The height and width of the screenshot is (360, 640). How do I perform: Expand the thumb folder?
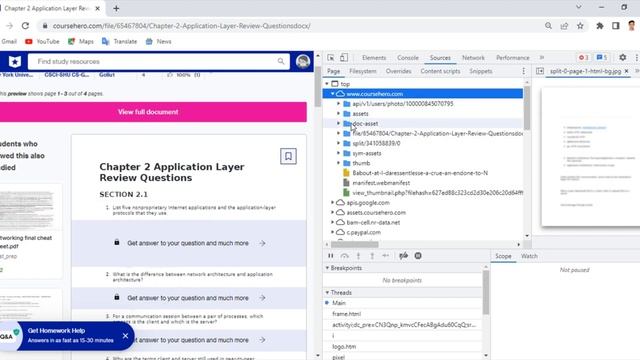[x=338, y=163]
